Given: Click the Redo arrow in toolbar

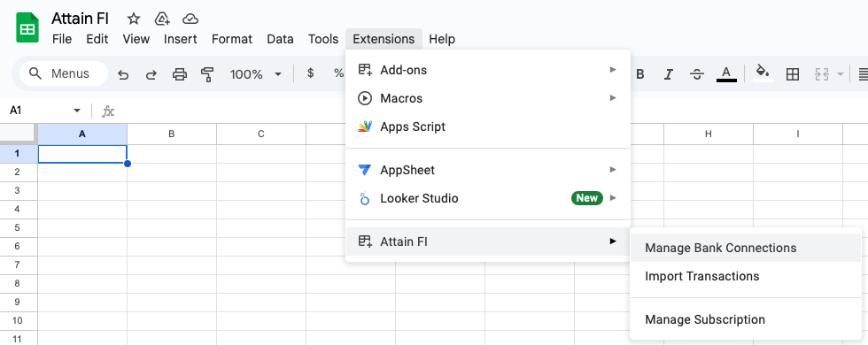Looking at the screenshot, I should click(x=151, y=74).
